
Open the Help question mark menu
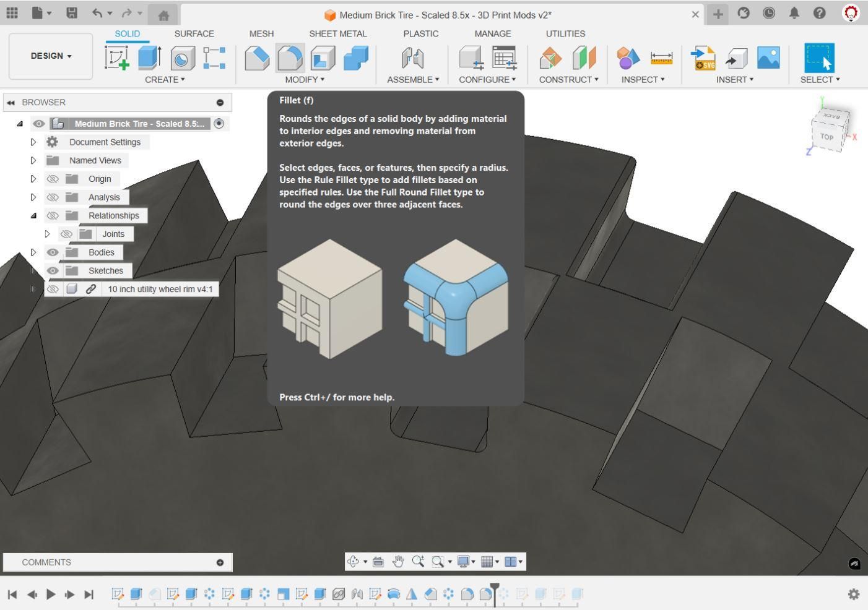(820, 13)
